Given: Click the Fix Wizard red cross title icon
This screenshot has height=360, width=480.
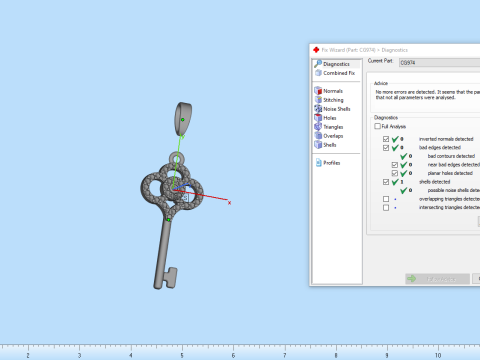Looking at the screenshot, I should pyautogui.click(x=316, y=50).
